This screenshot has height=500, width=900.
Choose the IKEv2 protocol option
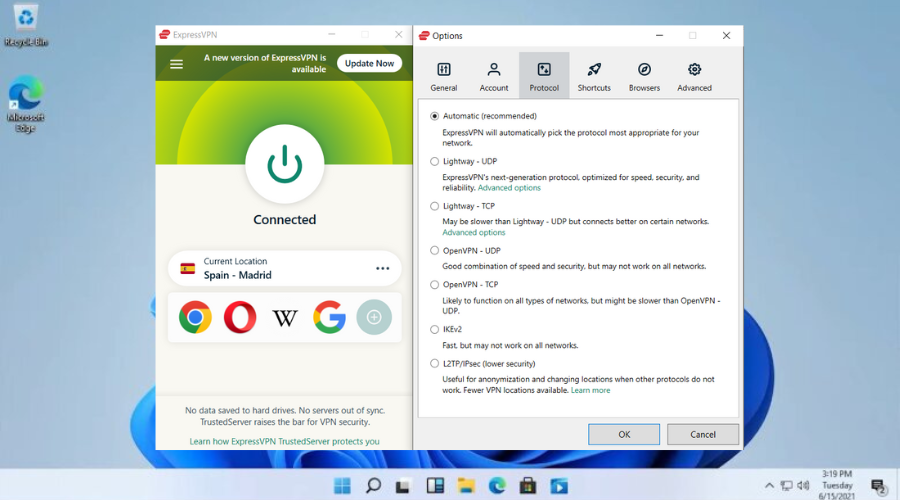[x=435, y=329]
